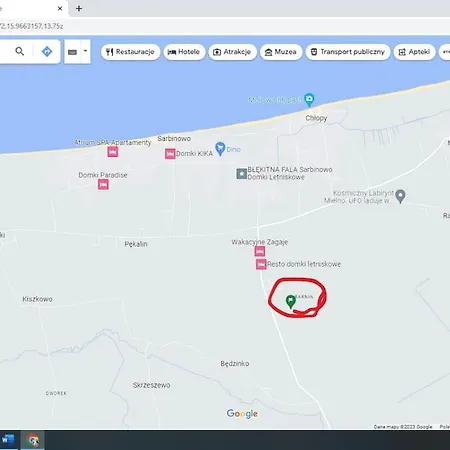Viewport: 450px width, 450px height.
Task: Expand the keyboard input dropdown arrow
Action: tap(85, 51)
